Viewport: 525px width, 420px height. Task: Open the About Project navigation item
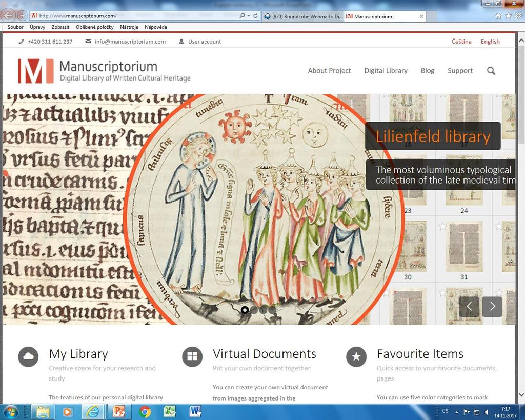coord(329,71)
